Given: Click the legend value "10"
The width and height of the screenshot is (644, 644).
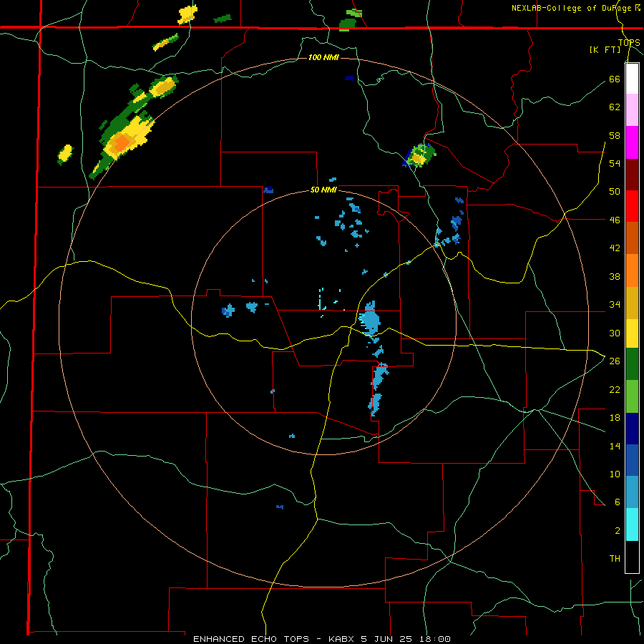Looking at the screenshot, I should point(615,474).
